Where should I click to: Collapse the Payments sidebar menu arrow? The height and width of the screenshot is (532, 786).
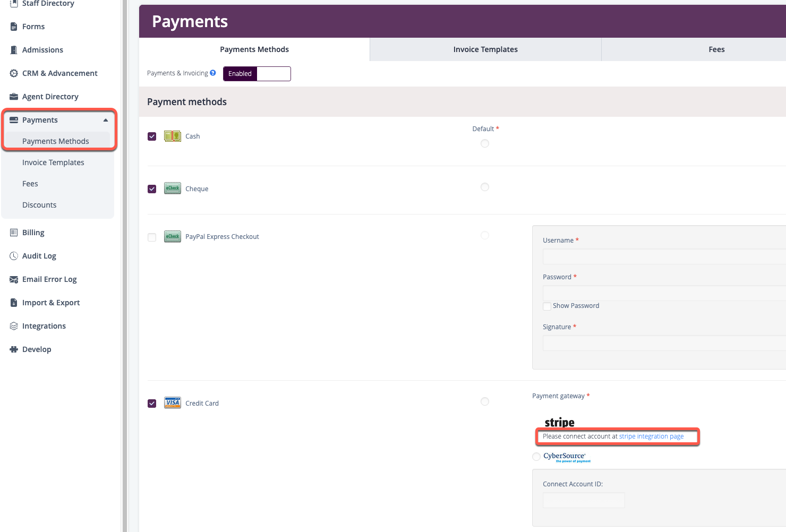(x=106, y=120)
